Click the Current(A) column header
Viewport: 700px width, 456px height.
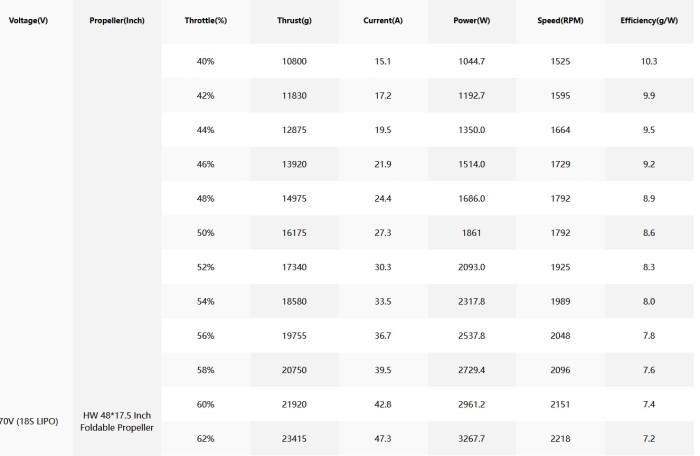coord(383,21)
